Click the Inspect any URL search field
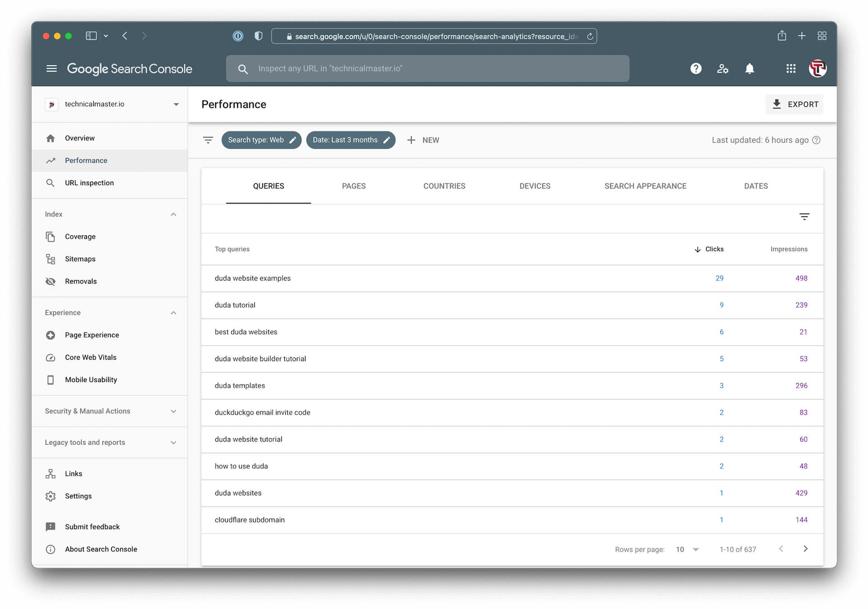868x609 pixels. click(x=427, y=68)
